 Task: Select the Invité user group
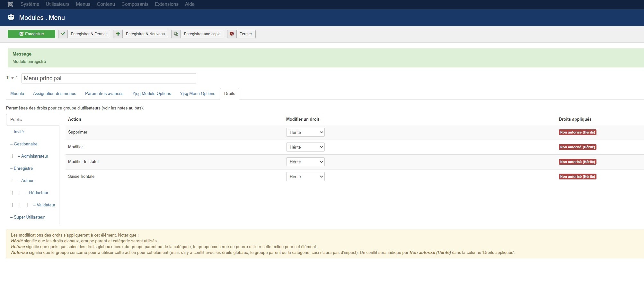coord(17,132)
